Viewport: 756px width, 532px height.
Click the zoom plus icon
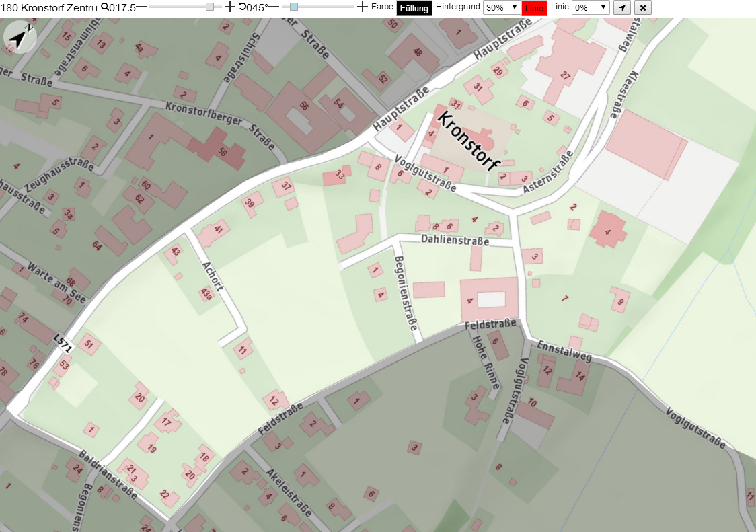coord(230,7)
